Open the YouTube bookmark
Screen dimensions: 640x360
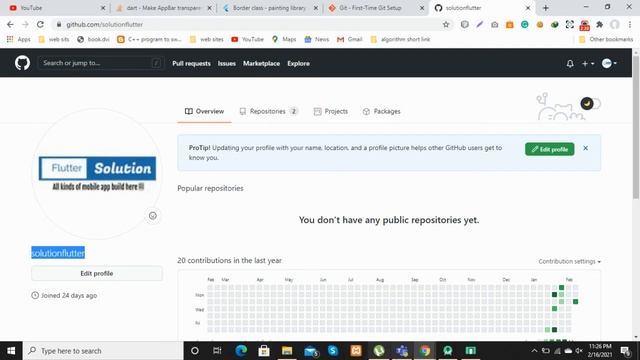click(247, 39)
